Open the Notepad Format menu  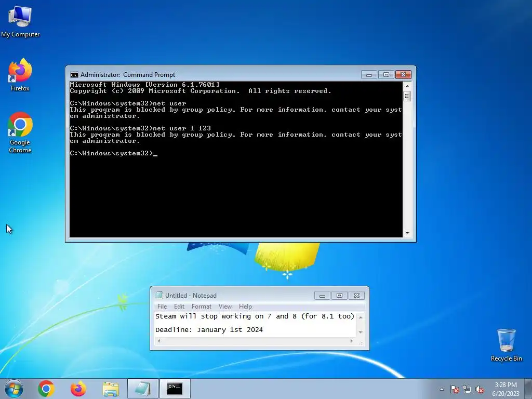point(201,307)
